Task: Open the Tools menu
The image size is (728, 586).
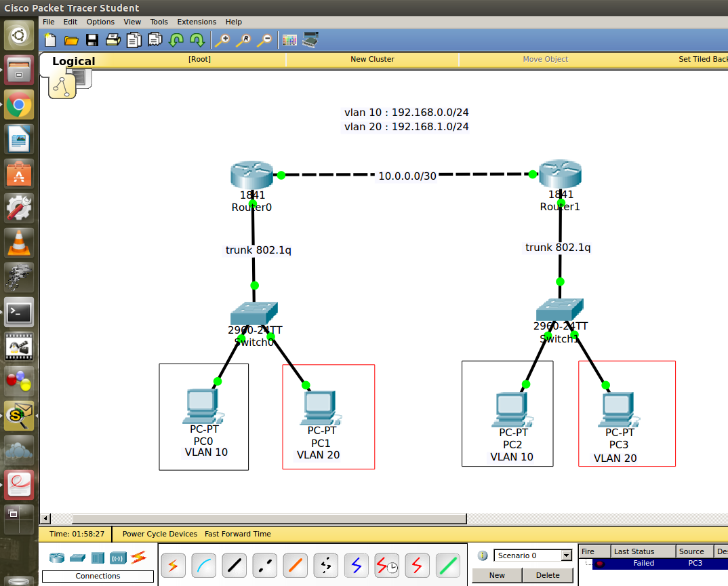Action: point(159,22)
